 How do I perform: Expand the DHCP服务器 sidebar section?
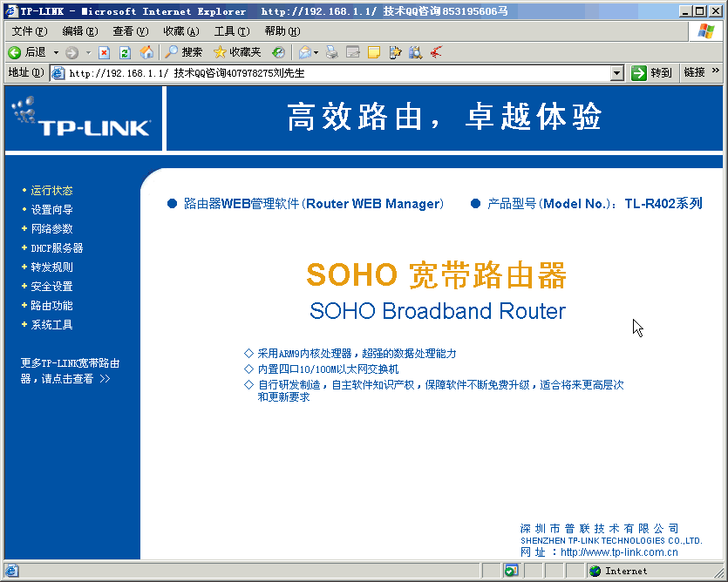57,248
